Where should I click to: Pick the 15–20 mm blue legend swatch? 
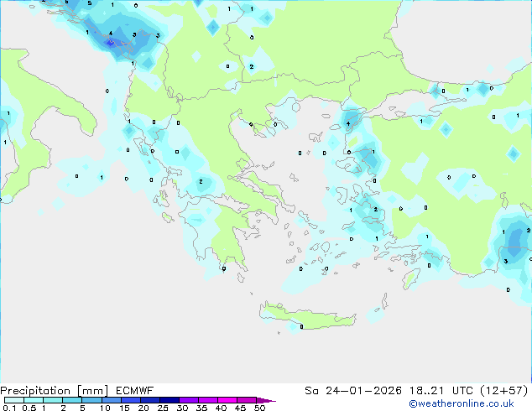131,400
